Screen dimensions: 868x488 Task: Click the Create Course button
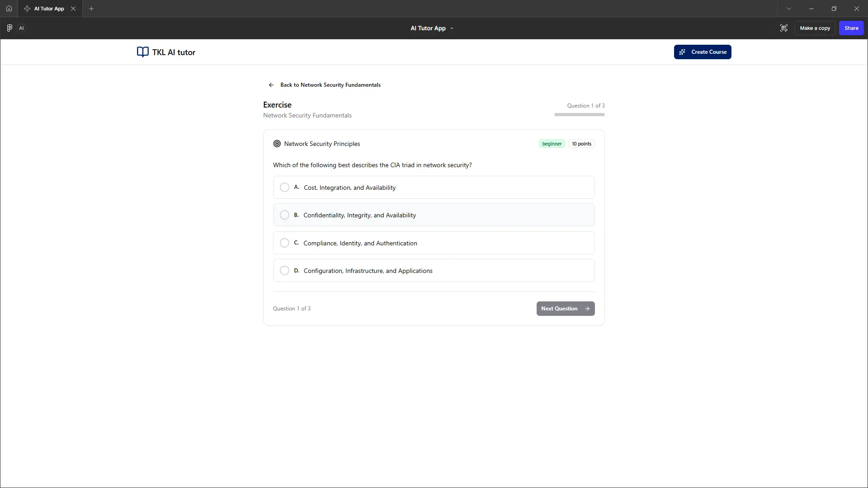[x=703, y=52]
